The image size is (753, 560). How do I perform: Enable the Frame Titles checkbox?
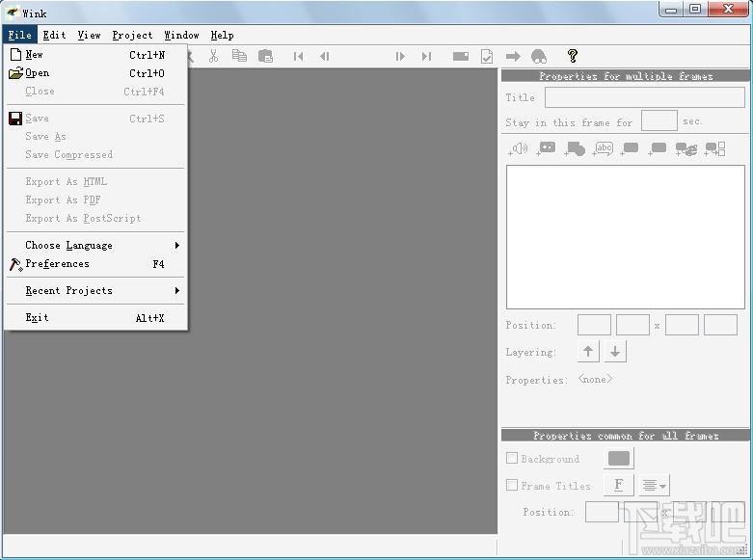pyautogui.click(x=512, y=485)
